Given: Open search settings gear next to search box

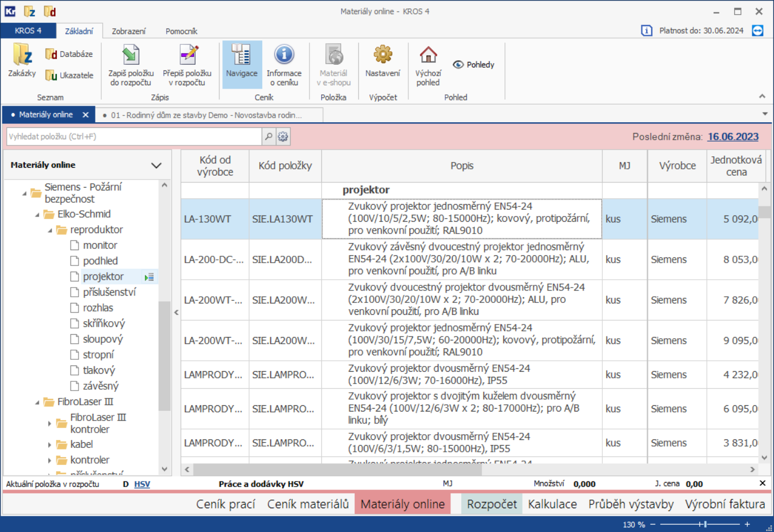Looking at the screenshot, I should pyautogui.click(x=283, y=136).
